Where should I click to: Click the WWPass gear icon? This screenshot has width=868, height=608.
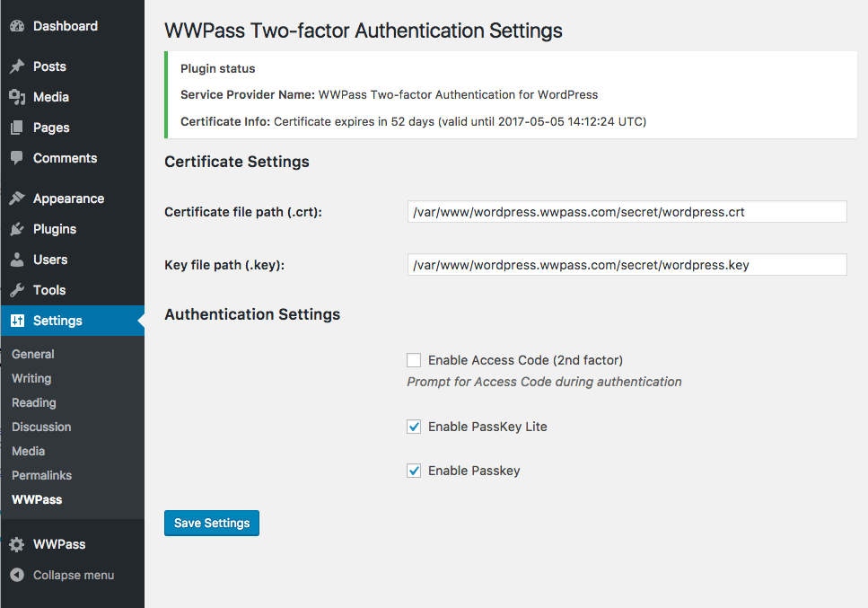coord(17,544)
